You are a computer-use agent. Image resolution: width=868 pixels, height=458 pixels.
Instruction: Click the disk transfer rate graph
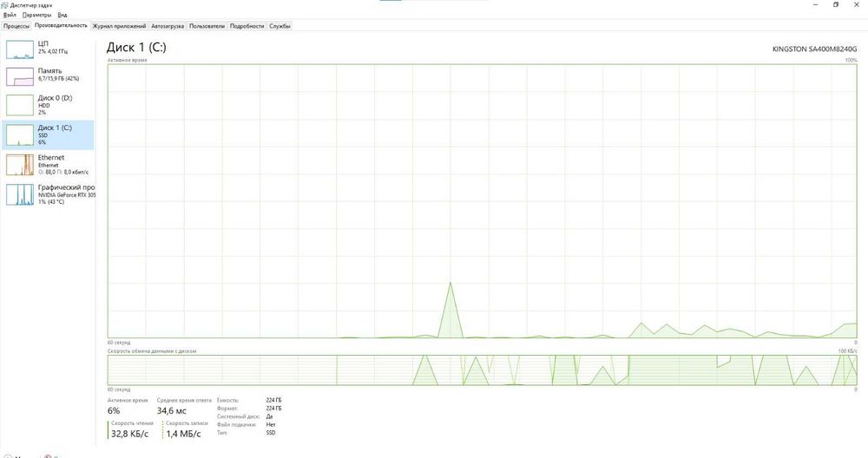pos(482,370)
